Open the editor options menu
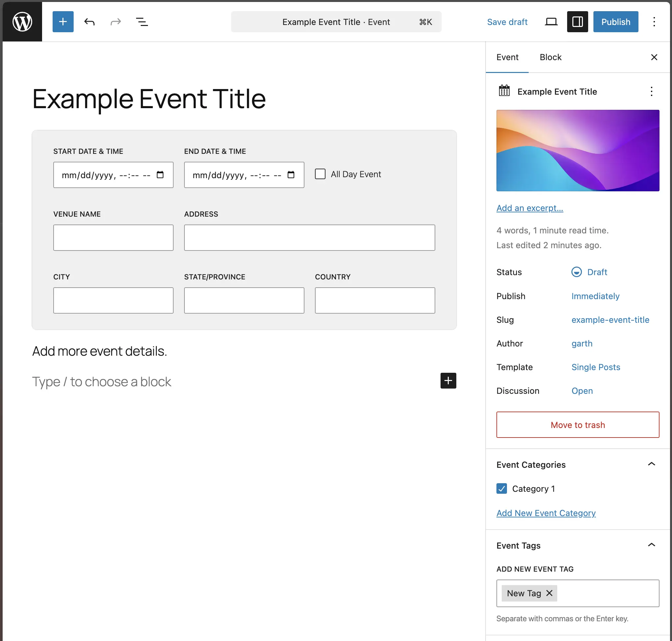 coord(654,21)
